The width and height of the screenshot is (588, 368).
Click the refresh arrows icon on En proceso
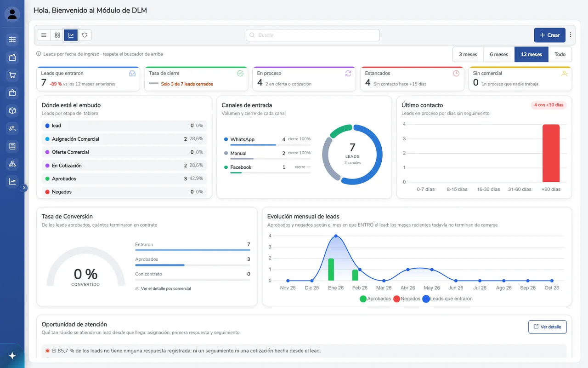(x=348, y=73)
